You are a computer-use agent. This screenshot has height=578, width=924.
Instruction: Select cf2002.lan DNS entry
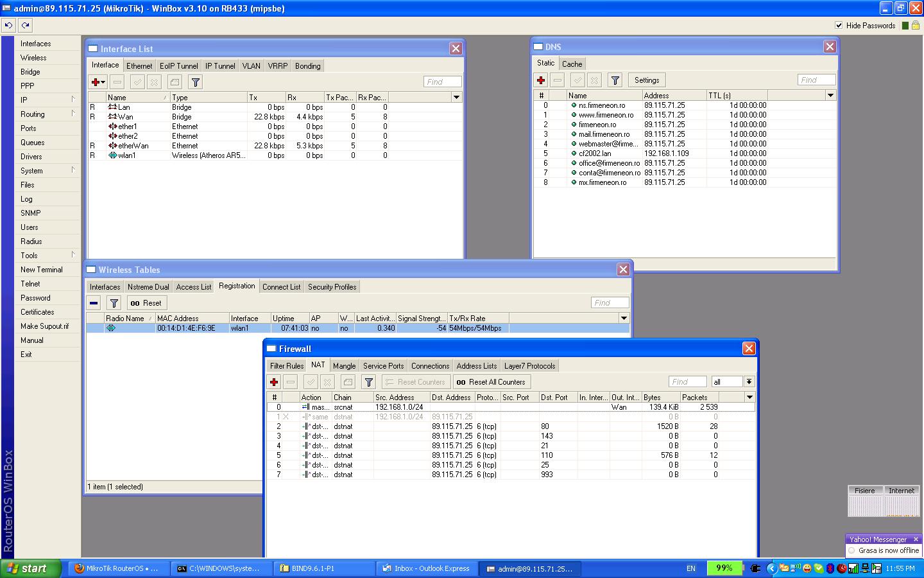pos(684,153)
